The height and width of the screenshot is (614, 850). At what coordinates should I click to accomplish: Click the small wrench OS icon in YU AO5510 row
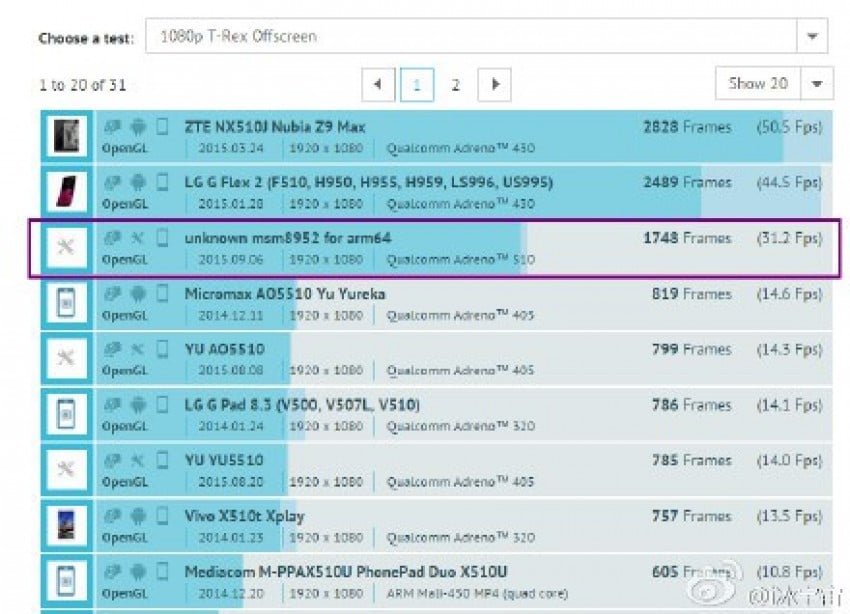coord(138,349)
